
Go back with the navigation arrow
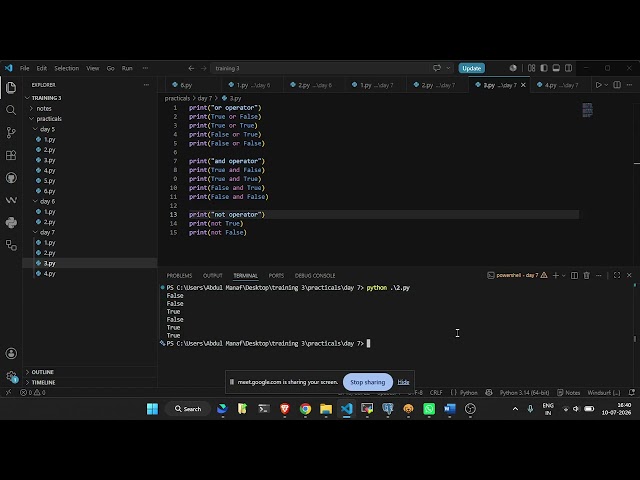pyautogui.click(x=191, y=68)
